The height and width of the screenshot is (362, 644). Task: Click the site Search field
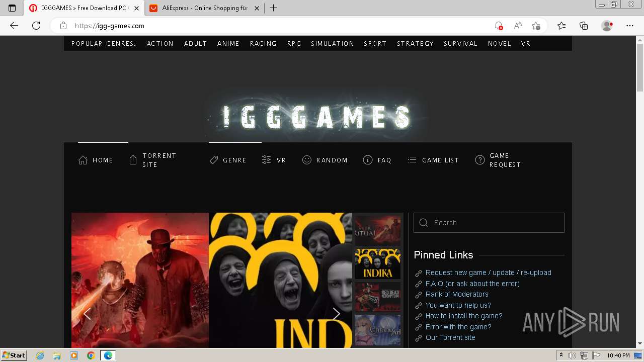point(489,223)
